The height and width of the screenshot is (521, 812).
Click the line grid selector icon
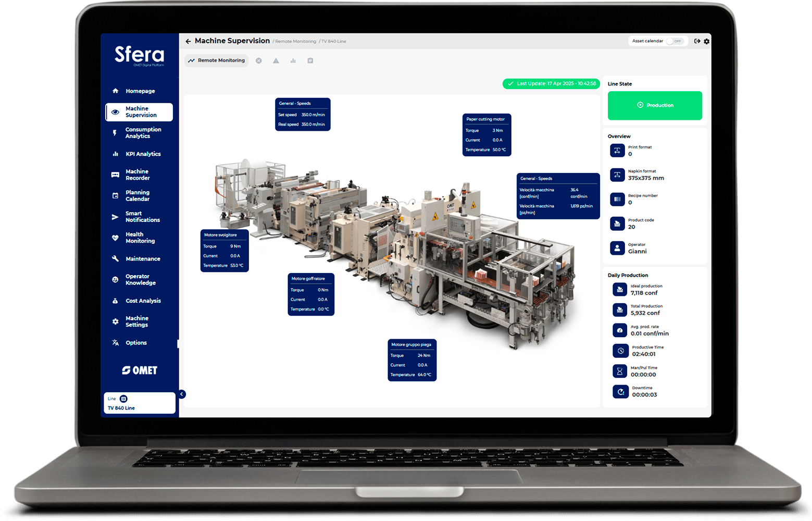123,399
